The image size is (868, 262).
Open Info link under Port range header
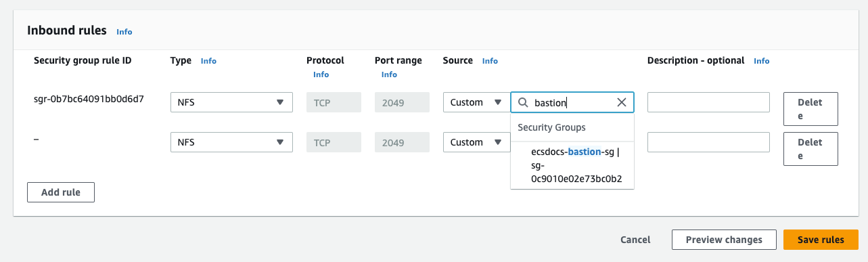point(389,74)
